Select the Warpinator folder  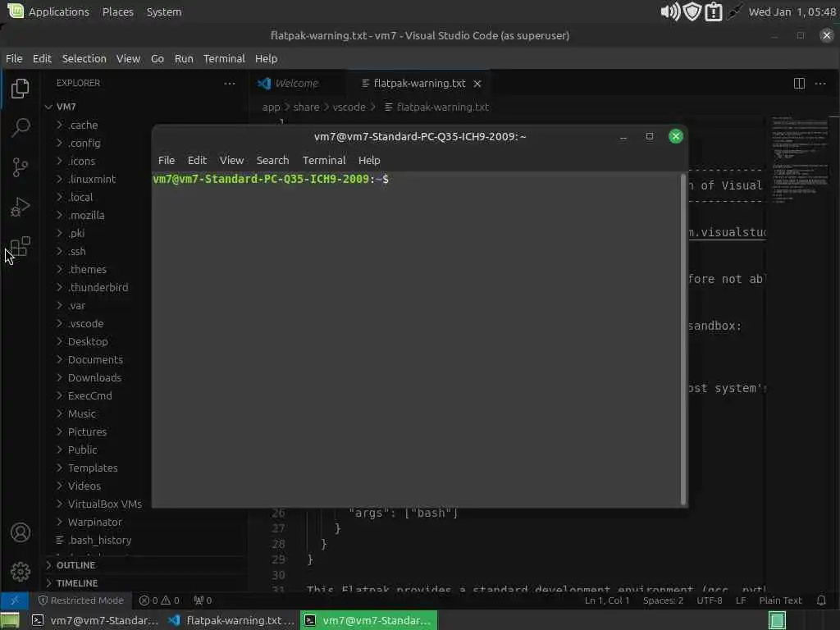(95, 522)
